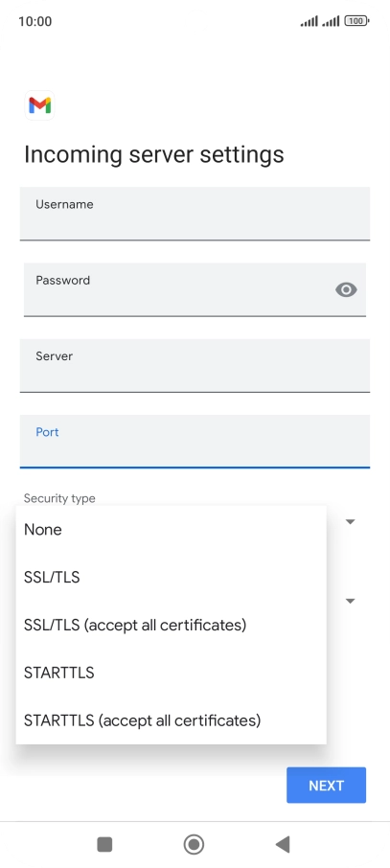This screenshot has width=390, height=868.
Task: Tap the clock showing 10:00
Action: [34, 22]
